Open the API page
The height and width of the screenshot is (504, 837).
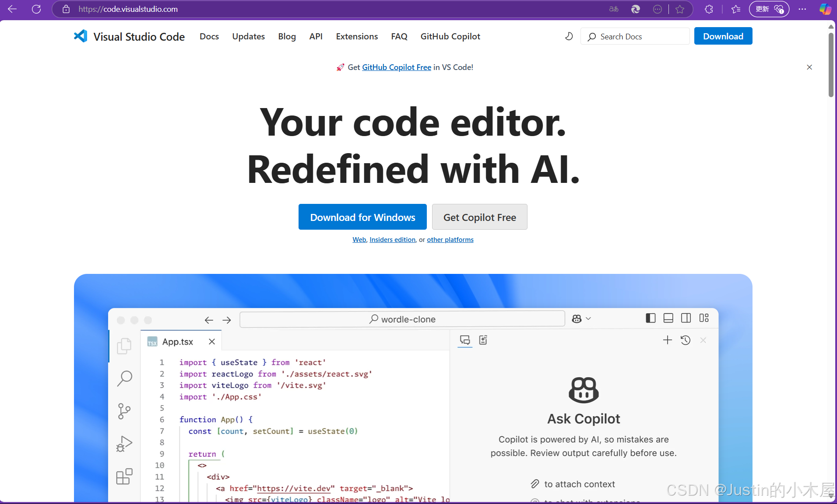tap(316, 36)
